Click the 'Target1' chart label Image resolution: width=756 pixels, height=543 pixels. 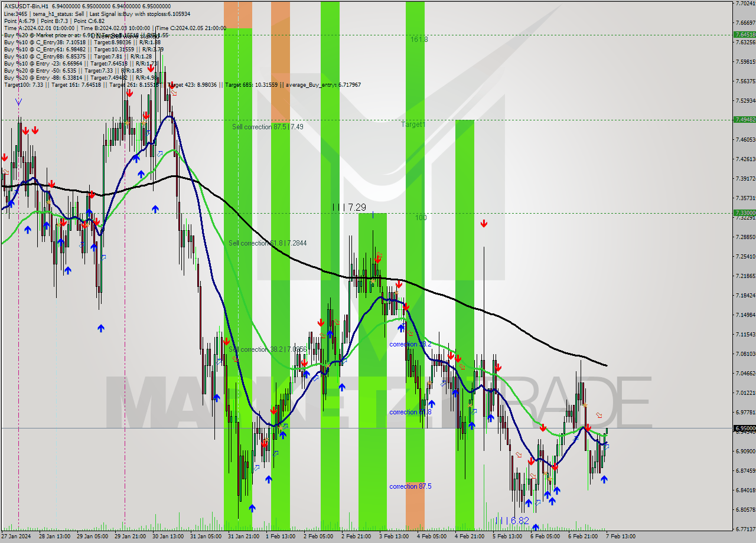click(413, 125)
